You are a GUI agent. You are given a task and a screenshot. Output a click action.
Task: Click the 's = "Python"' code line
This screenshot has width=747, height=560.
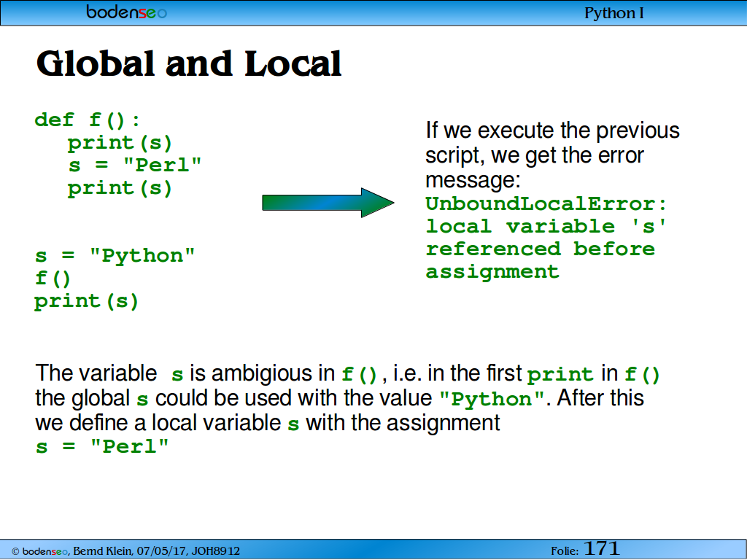115,256
